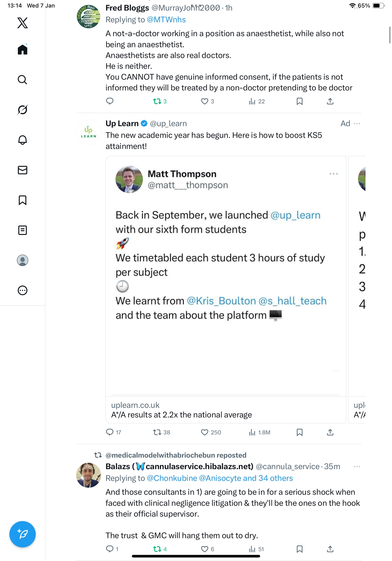
Task: Bookmark the Up Learn ad post
Action: pos(299,432)
